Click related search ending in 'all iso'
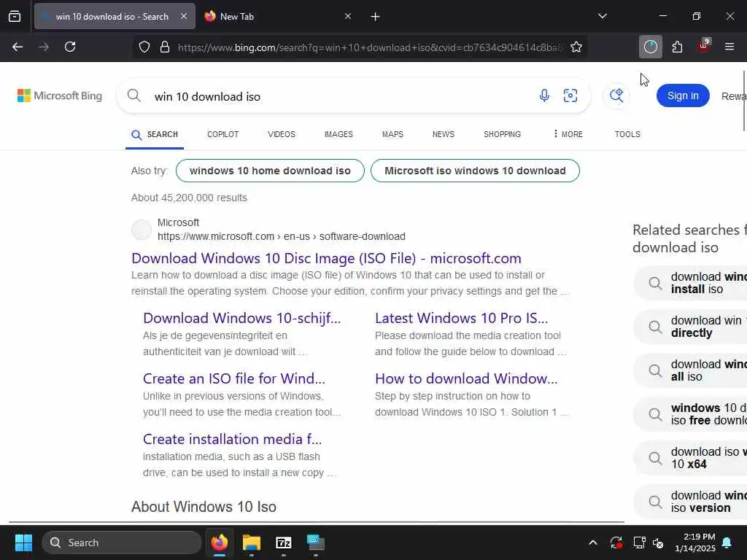The width and height of the screenshot is (747, 560). point(690,370)
